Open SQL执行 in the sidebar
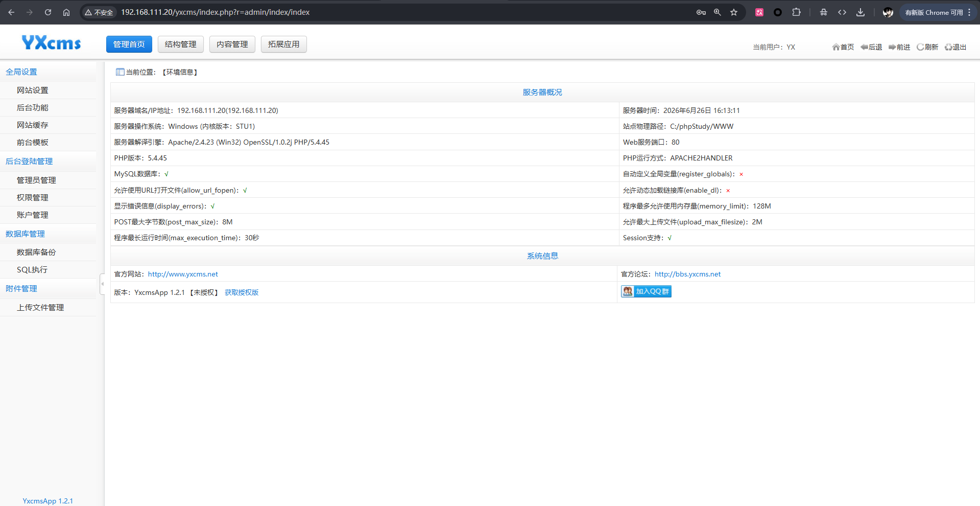 coord(32,270)
